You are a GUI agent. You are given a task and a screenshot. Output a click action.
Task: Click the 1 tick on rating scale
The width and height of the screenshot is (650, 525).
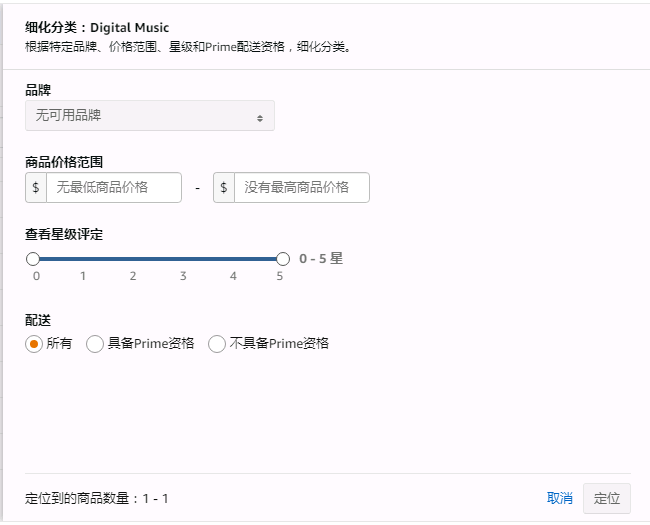83,276
